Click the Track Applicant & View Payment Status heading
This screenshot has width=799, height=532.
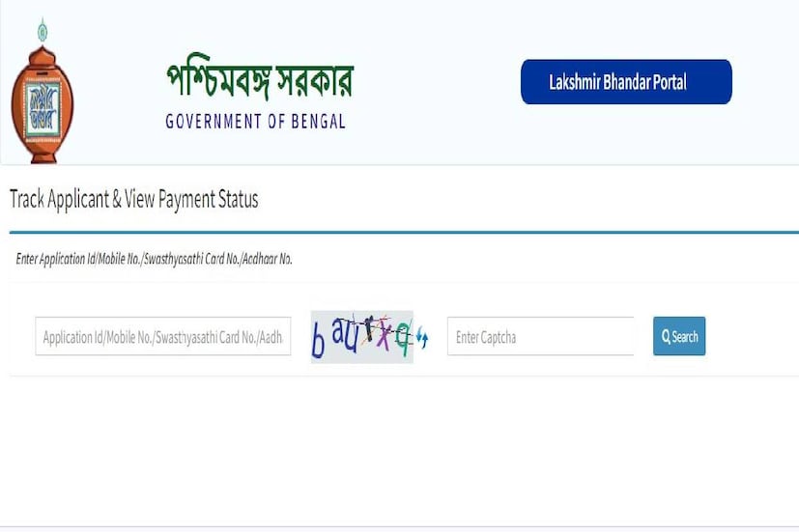click(x=134, y=199)
